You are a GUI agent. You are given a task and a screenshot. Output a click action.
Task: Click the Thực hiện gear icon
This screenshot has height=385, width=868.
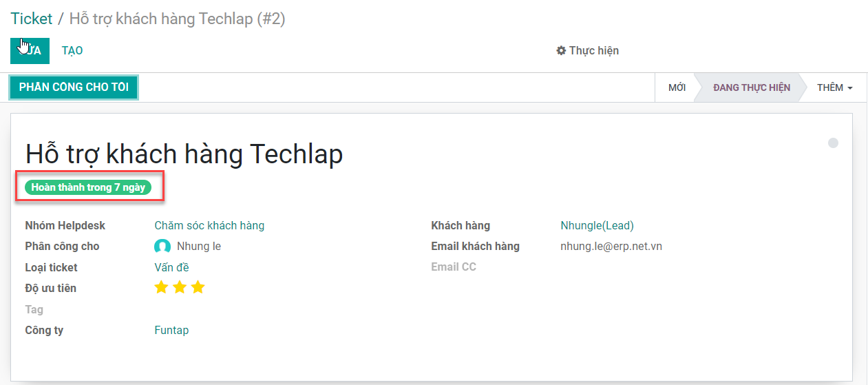coord(561,50)
